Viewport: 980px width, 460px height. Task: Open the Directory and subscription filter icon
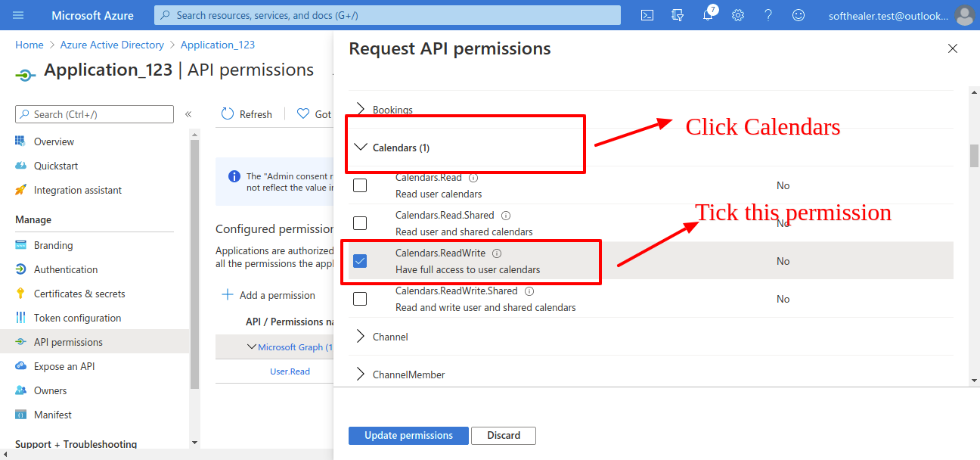tap(678, 15)
